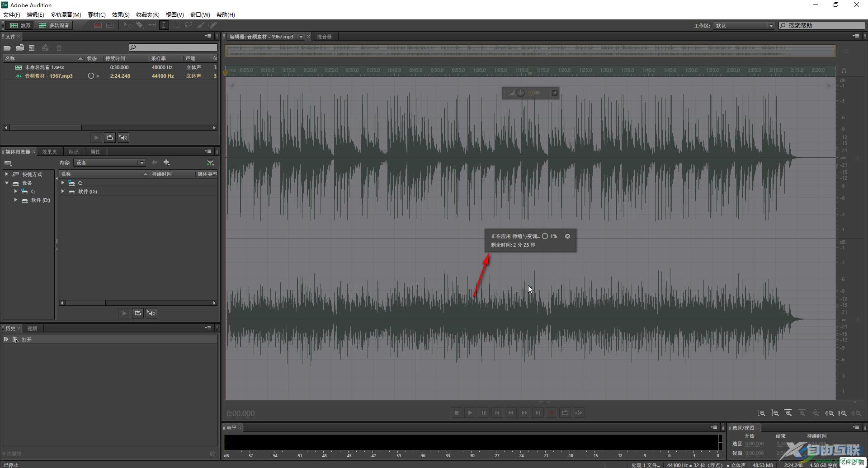
Task: Switch to 视频 tab
Action: (x=32, y=328)
